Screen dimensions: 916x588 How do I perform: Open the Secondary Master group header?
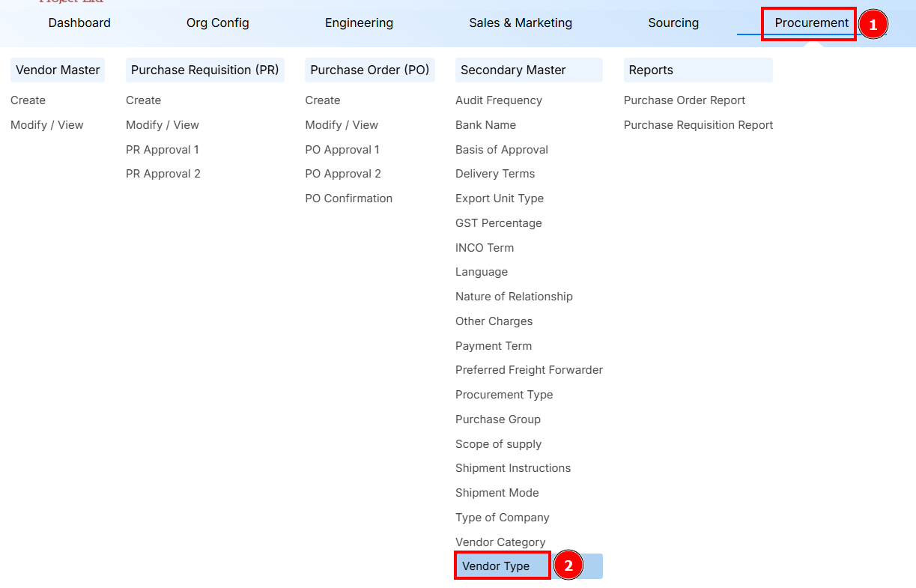(x=513, y=69)
